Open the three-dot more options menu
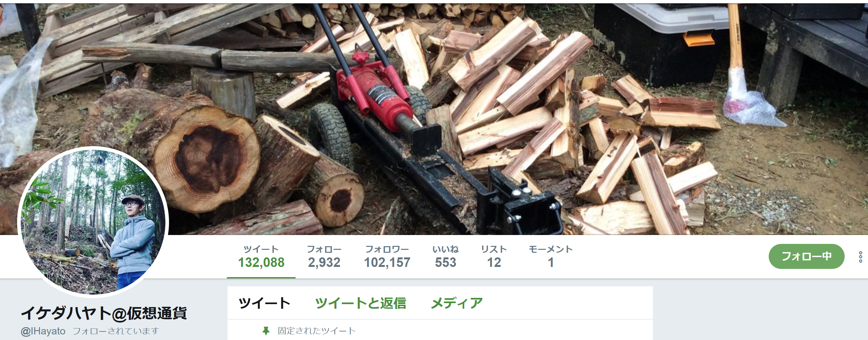 [860, 257]
